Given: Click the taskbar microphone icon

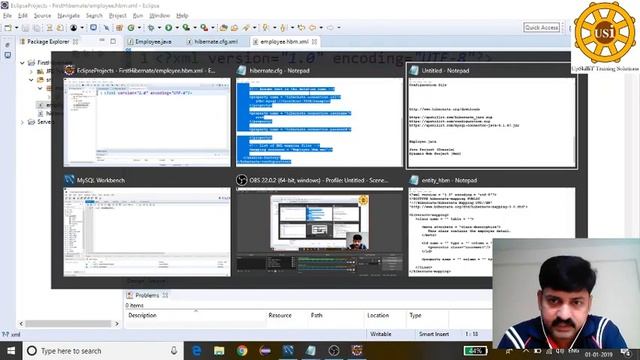Looking at the screenshot, I should click(x=174, y=351).
